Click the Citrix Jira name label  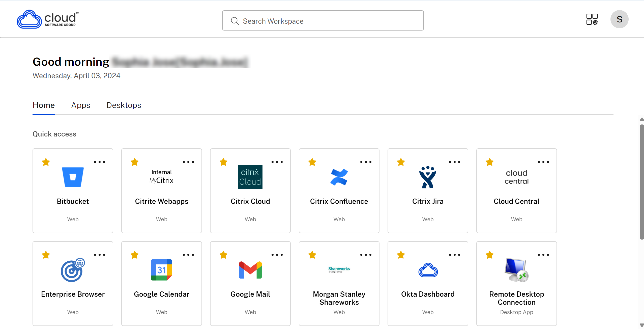pyautogui.click(x=428, y=201)
